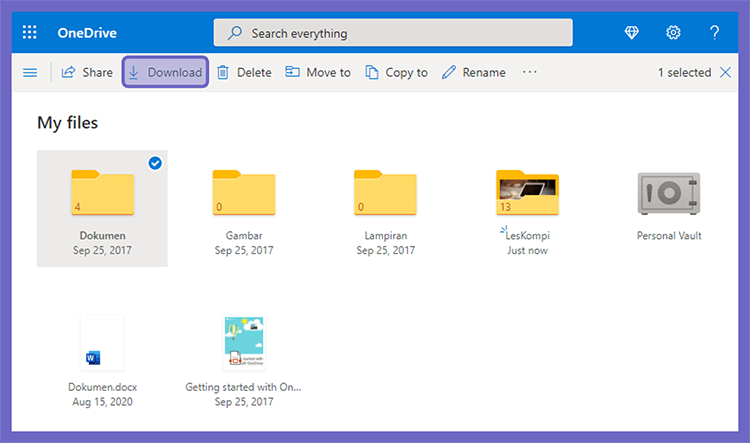Open the Personal Vault safe icon
Viewport: 750px width, 443px height.
tap(669, 193)
